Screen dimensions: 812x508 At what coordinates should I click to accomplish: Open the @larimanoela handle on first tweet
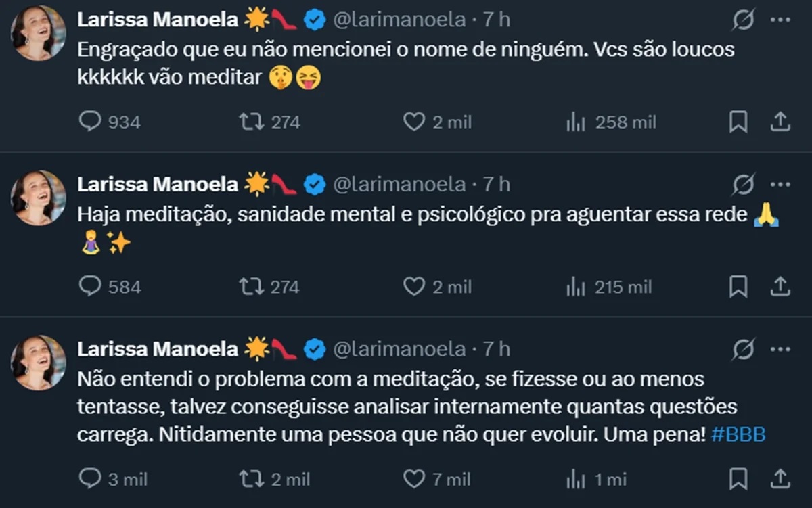coord(400,20)
